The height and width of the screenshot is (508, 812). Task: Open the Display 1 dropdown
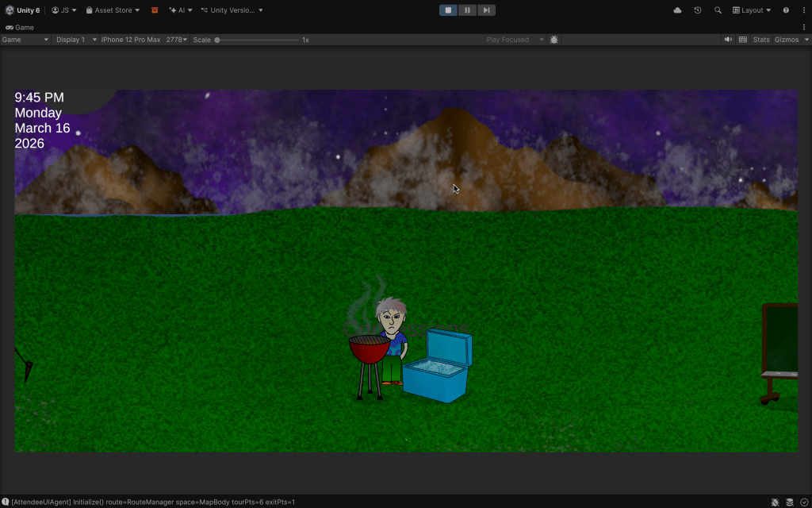coord(76,40)
